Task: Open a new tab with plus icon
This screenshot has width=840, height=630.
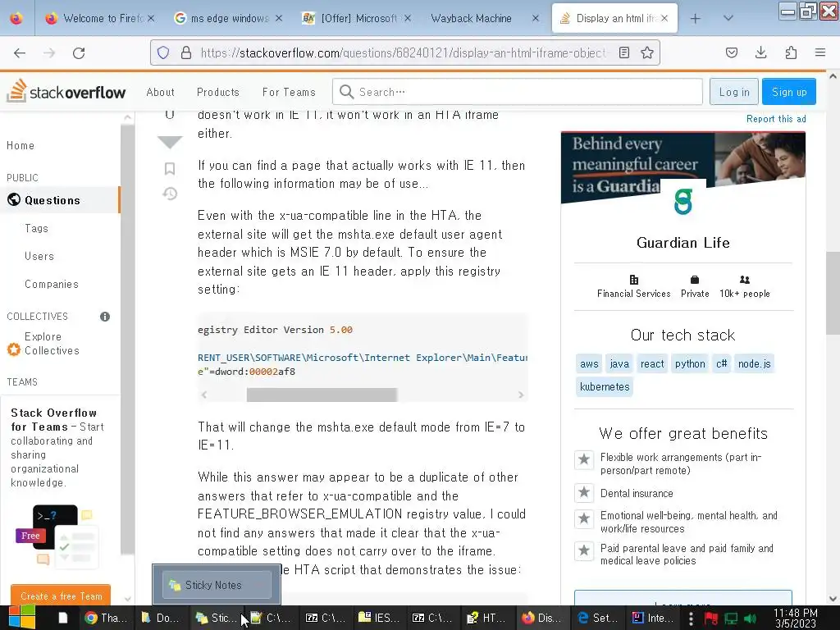Action: coord(696,19)
